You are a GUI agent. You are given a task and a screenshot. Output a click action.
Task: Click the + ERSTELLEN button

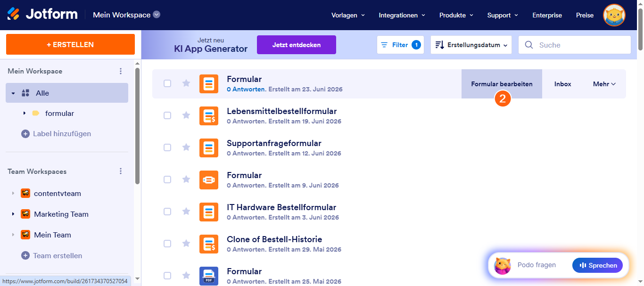coord(70,44)
